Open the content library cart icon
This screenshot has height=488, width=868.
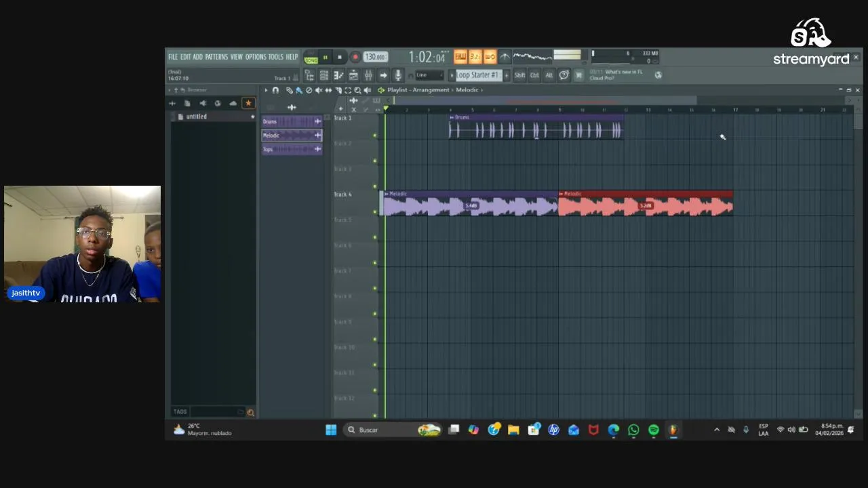click(x=578, y=75)
